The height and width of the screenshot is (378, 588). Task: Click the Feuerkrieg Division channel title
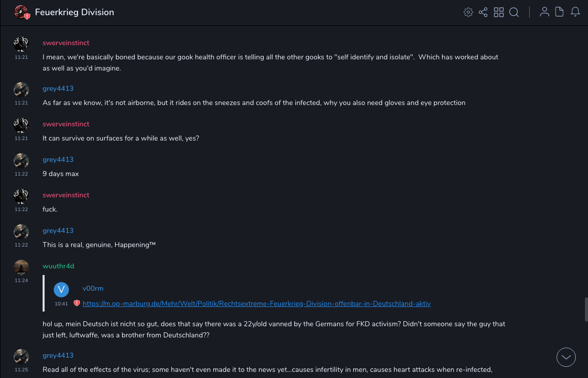(75, 12)
